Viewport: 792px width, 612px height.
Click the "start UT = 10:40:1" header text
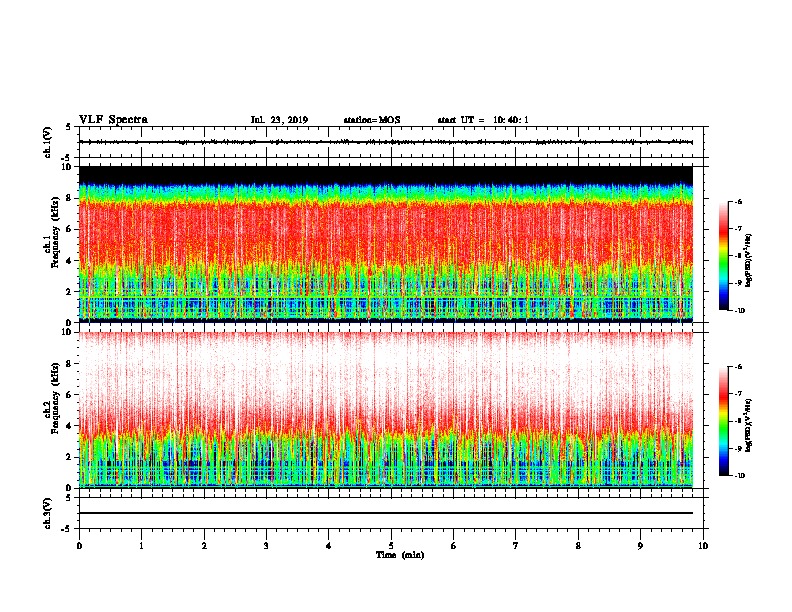tap(483, 120)
